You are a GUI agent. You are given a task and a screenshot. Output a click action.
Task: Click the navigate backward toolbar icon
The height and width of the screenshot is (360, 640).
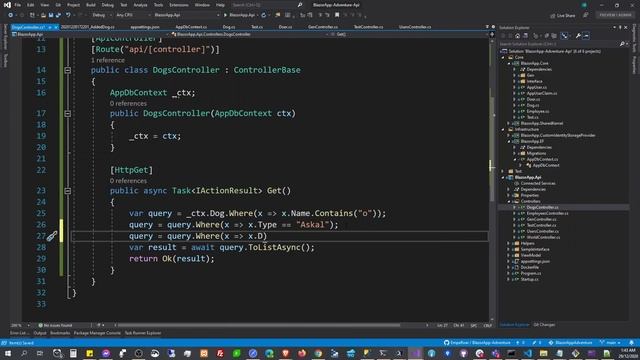pyautogui.click(x=11, y=15)
